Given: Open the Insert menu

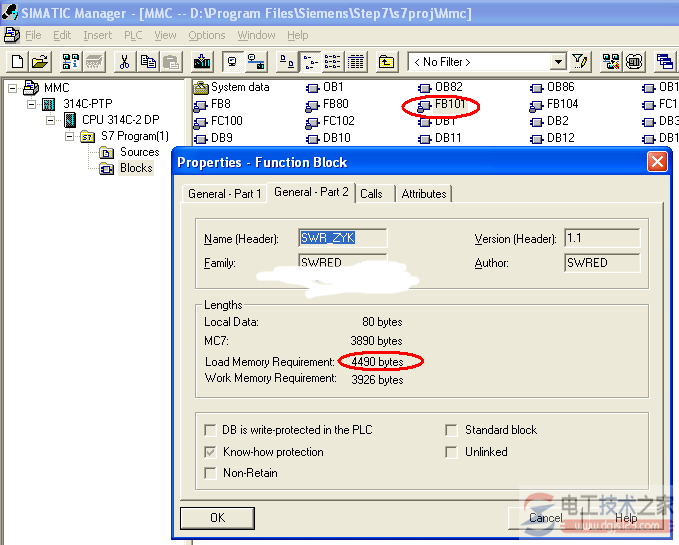Looking at the screenshot, I should pos(98,35).
